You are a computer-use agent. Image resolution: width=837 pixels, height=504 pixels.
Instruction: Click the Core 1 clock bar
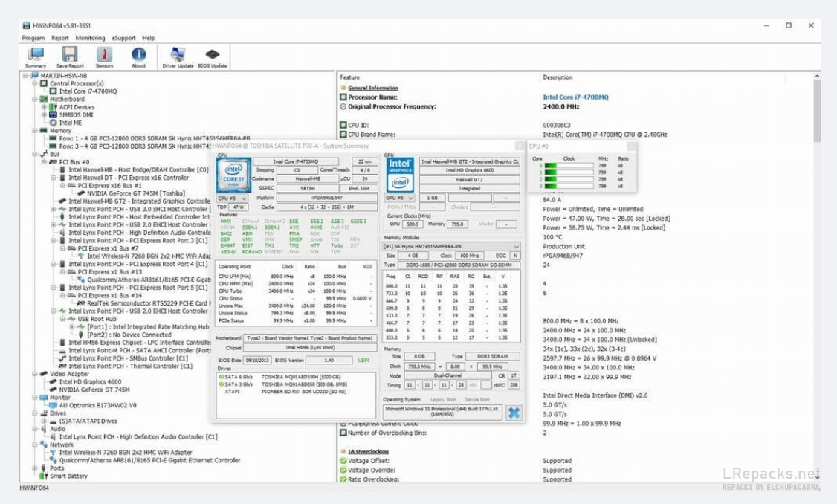tap(569, 172)
